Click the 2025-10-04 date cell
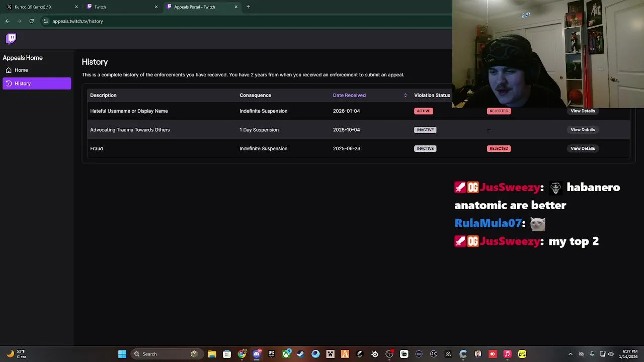Viewport: 644px width, 362px height. (x=346, y=130)
